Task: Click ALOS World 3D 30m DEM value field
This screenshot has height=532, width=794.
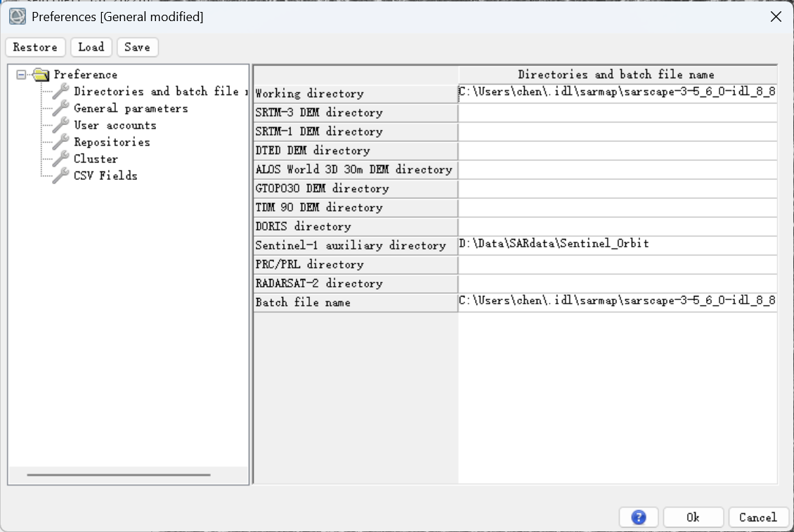Action: (617, 170)
